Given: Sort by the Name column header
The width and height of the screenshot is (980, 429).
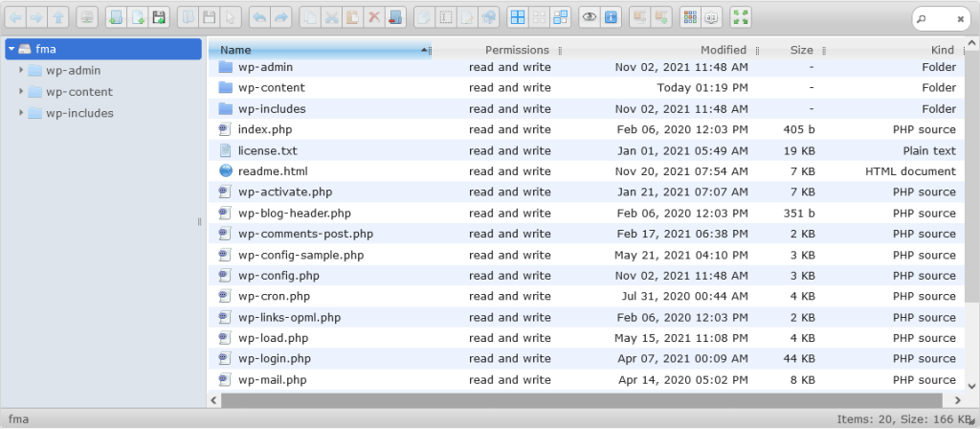Looking at the screenshot, I should click(x=320, y=50).
